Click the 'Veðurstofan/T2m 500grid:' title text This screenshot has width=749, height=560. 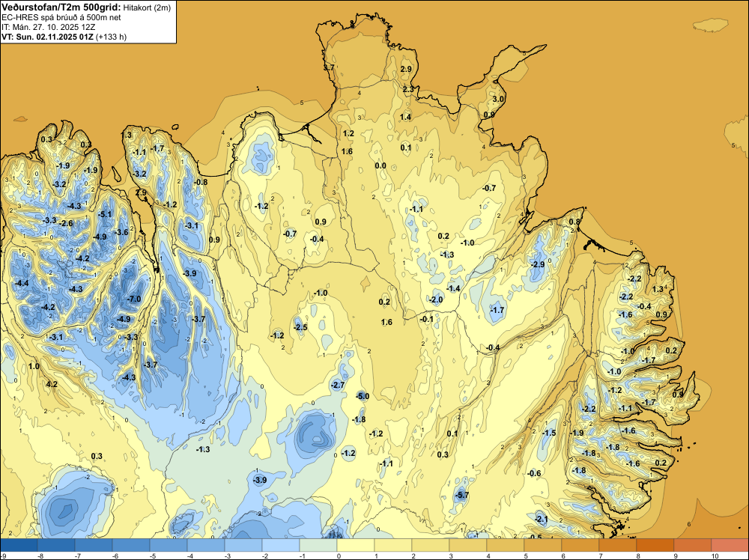(61, 7)
